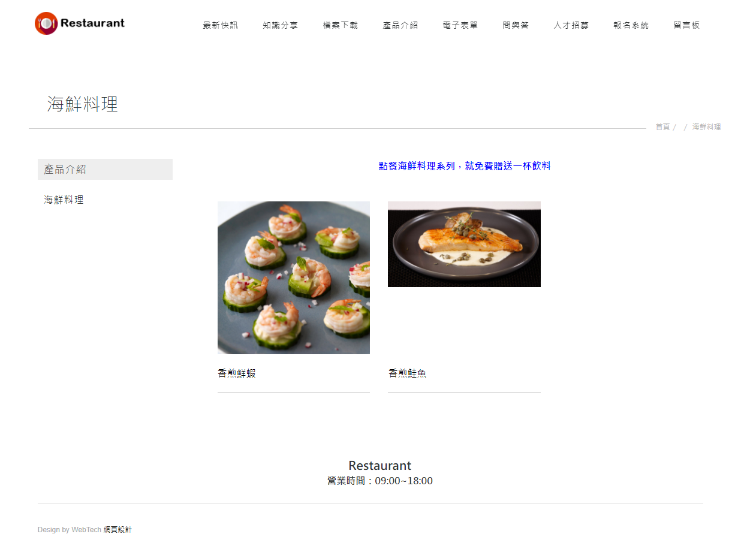The width and height of the screenshot is (756, 543).
Task: Go to 檔案下載 page
Action: (x=341, y=25)
